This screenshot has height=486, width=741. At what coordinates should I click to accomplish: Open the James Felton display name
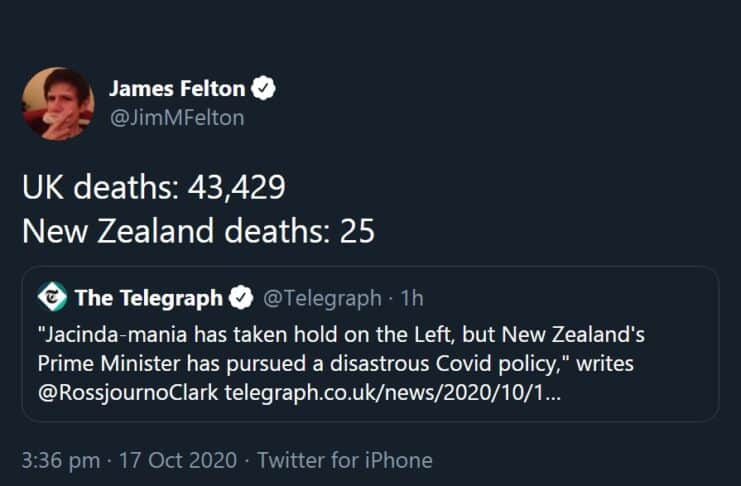(x=178, y=90)
